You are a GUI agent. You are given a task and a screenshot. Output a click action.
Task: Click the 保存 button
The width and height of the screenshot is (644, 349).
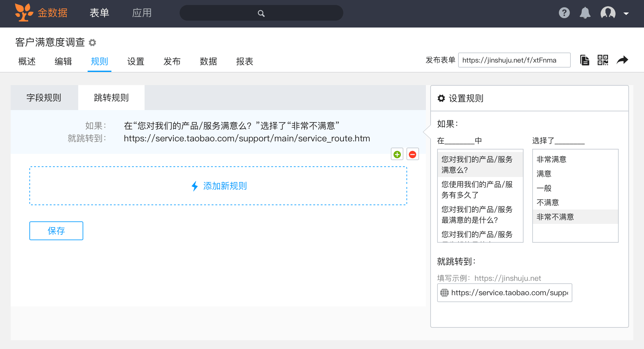point(56,231)
